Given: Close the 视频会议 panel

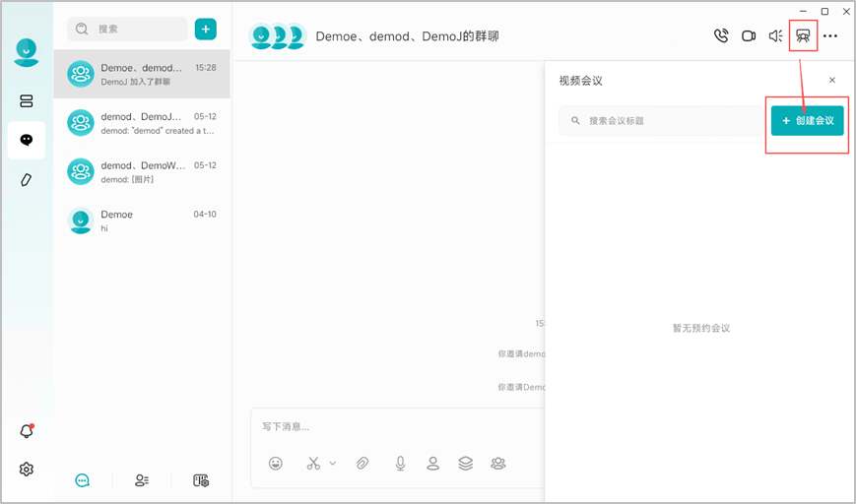Looking at the screenshot, I should [x=832, y=80].
